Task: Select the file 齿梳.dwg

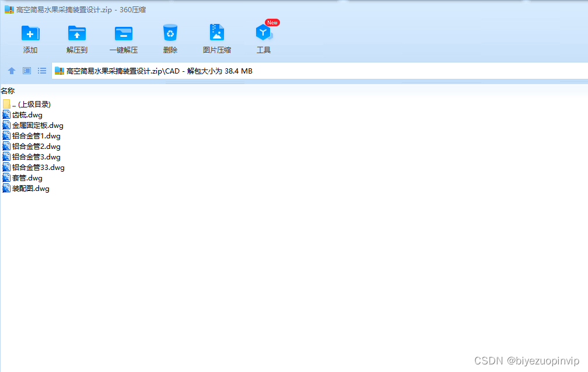Action: (x=23, y=115)
